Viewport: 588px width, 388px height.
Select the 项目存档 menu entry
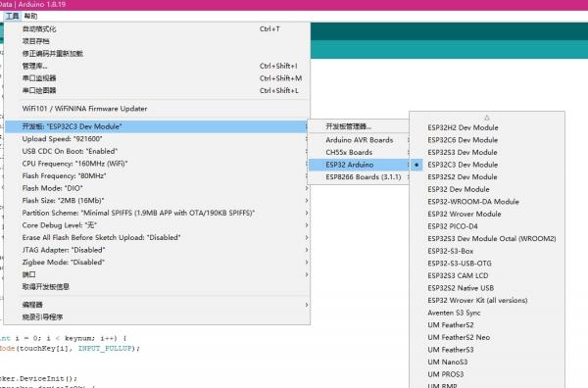[157, 41]
